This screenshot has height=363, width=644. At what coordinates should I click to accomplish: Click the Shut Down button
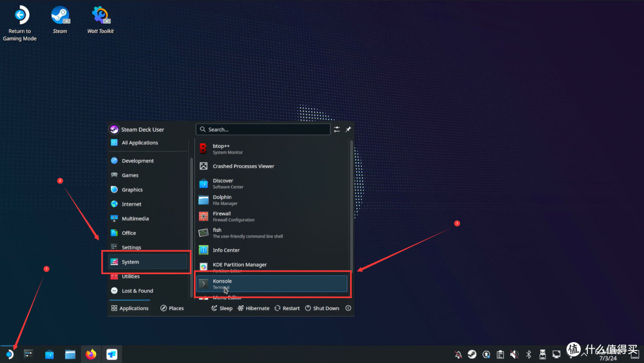click(322, 308)
